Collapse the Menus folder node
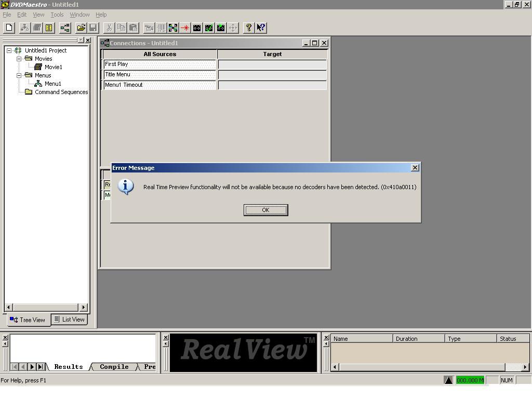 [x=19, y=75]
